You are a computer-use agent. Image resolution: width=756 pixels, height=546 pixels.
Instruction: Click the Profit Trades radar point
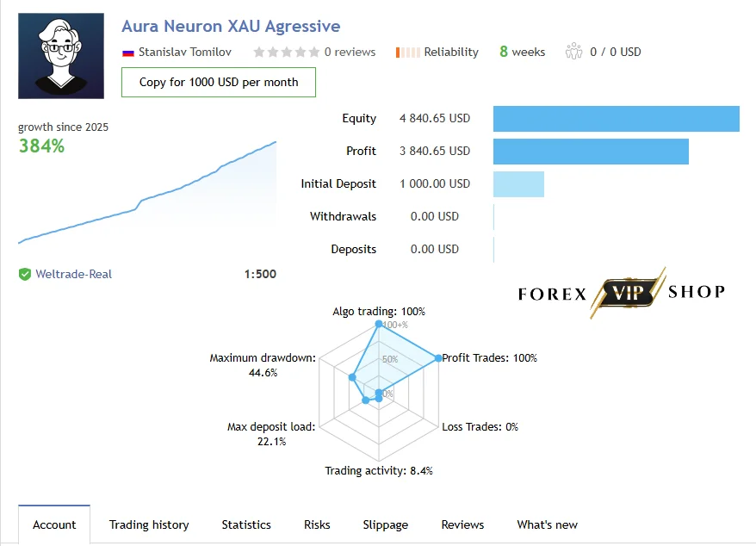[438, 358]
